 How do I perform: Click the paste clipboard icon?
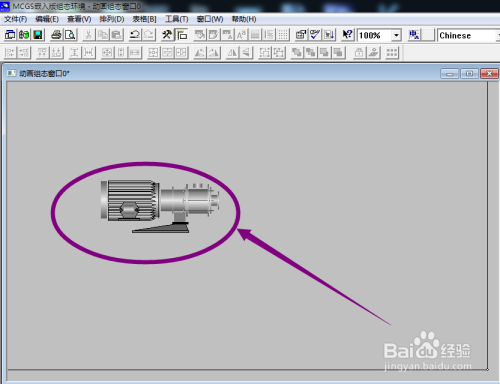pos(116,35)
